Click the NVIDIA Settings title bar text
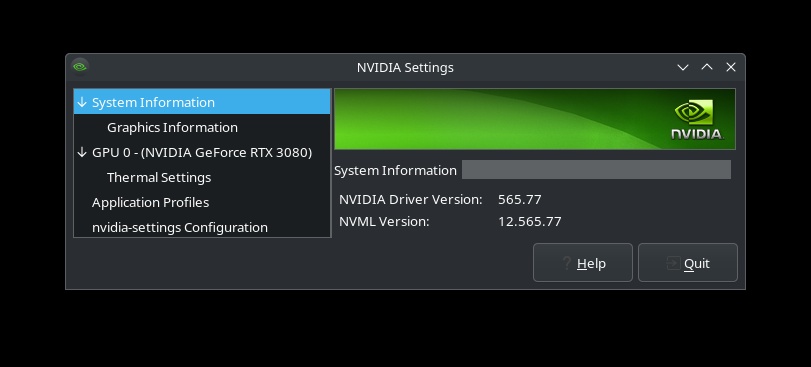The height and width of the screenshot is (367, 811). [405, 67]
